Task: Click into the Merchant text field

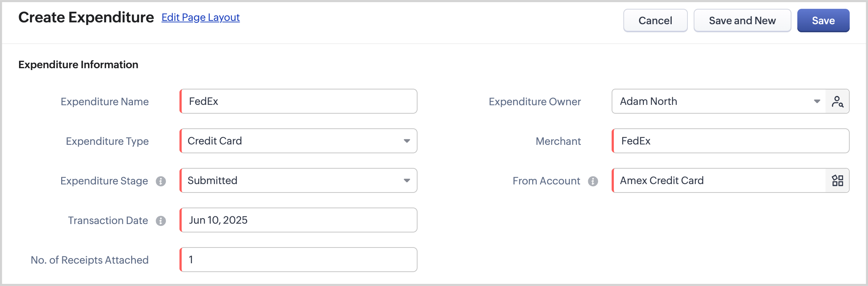Action: coord(730,141)
